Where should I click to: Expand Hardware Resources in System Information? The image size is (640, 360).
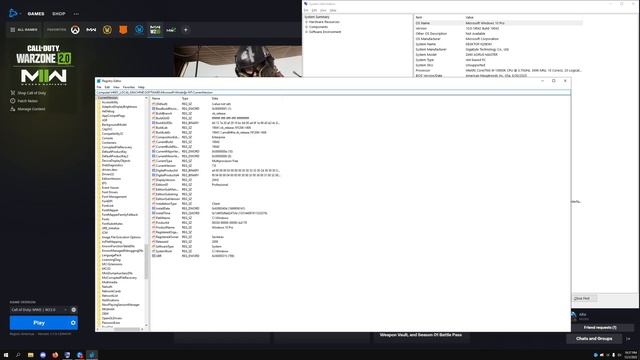pos(307,22)
